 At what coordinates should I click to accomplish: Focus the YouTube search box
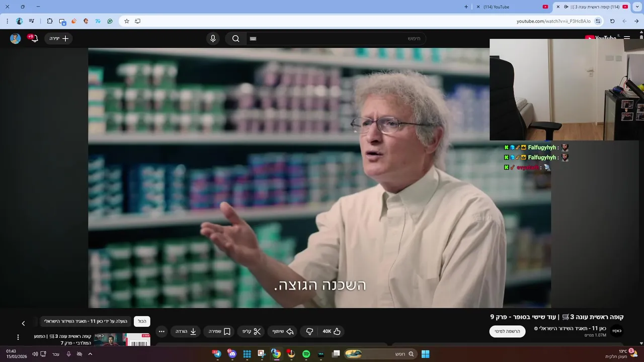pyautogui.click(x=336, y=39)
